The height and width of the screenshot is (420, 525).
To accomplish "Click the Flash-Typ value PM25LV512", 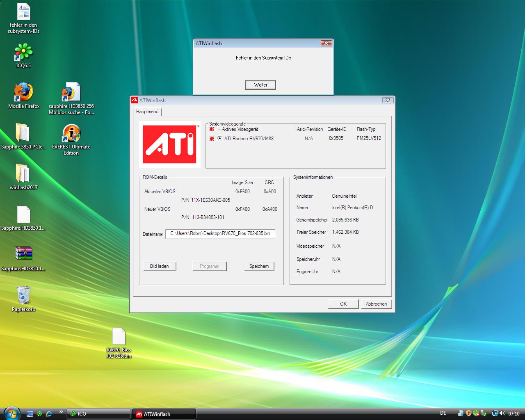I will click(x=369, y=138).
